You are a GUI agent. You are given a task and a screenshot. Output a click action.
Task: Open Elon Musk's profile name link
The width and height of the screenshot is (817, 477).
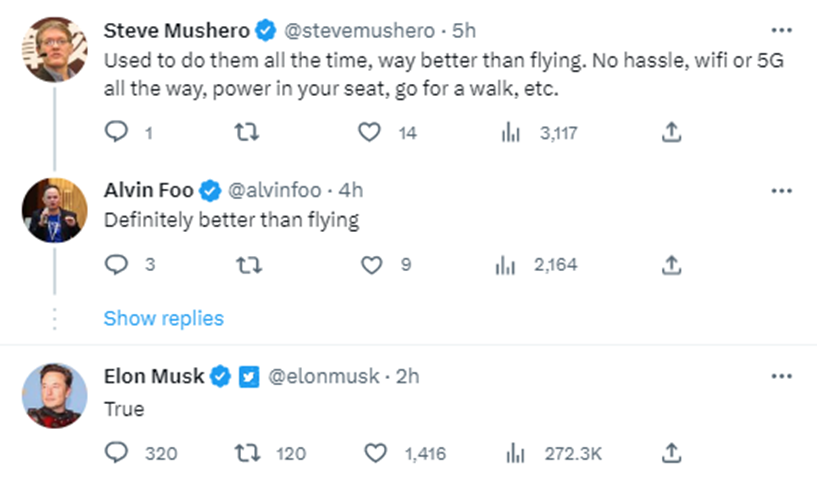point(154,376)
